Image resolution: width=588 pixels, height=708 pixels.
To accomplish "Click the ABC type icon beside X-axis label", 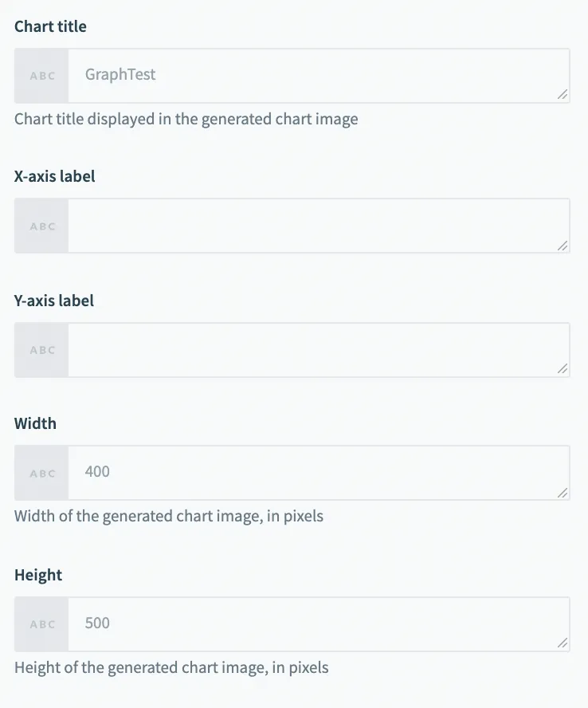I will coord(42,226).
